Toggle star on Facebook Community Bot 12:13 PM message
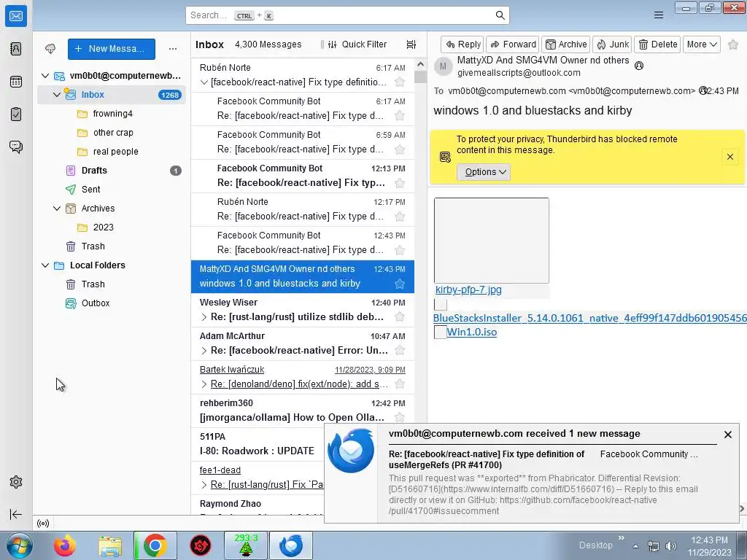747x560 pixels. click(400, 183)
